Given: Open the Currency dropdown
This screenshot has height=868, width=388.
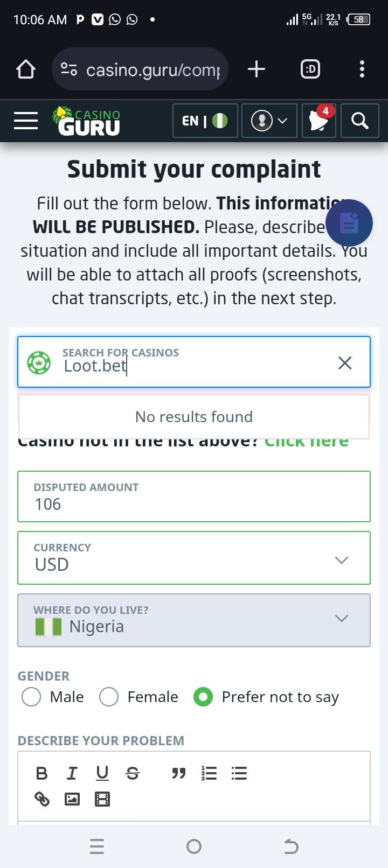Looking at the screenshot, I should click(194, 558).
